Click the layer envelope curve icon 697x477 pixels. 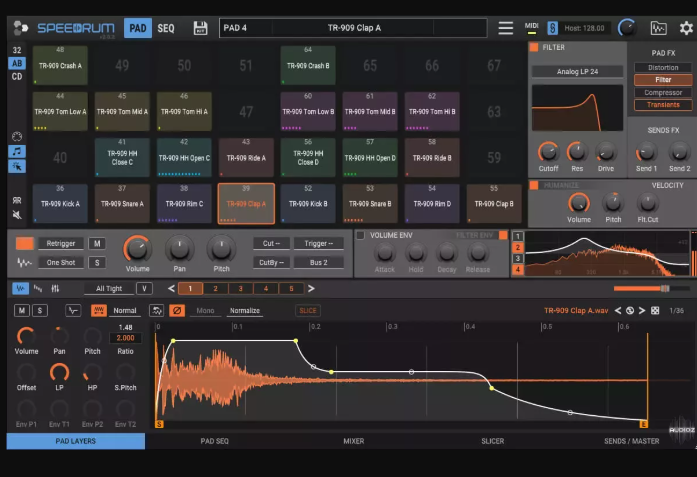73,310
